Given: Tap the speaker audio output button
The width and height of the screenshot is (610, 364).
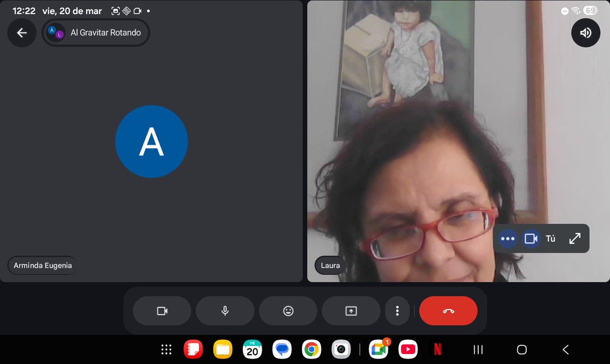Looking at the screenshot, I should pos(586,33).
